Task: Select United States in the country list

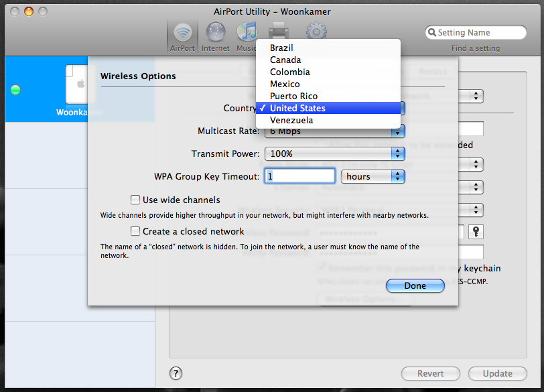Action: click(x=328, y=109)
